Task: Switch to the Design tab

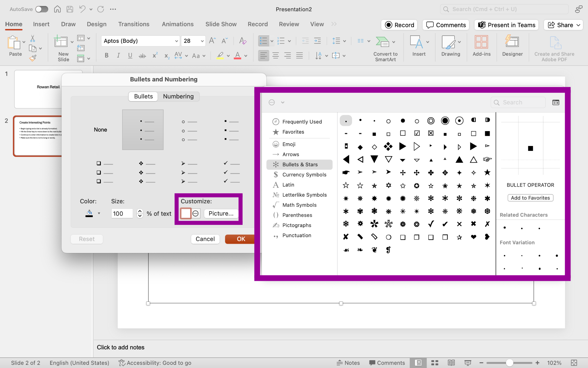Action: pos(96,24)
